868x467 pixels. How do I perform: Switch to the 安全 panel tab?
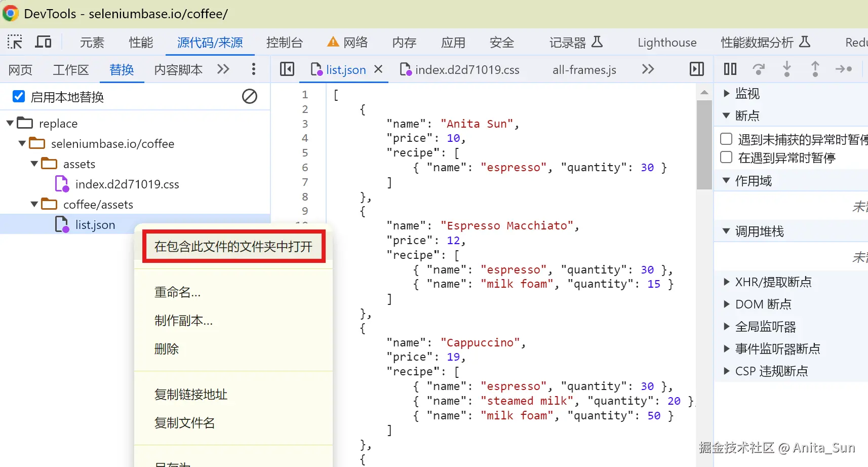(501, 43)
